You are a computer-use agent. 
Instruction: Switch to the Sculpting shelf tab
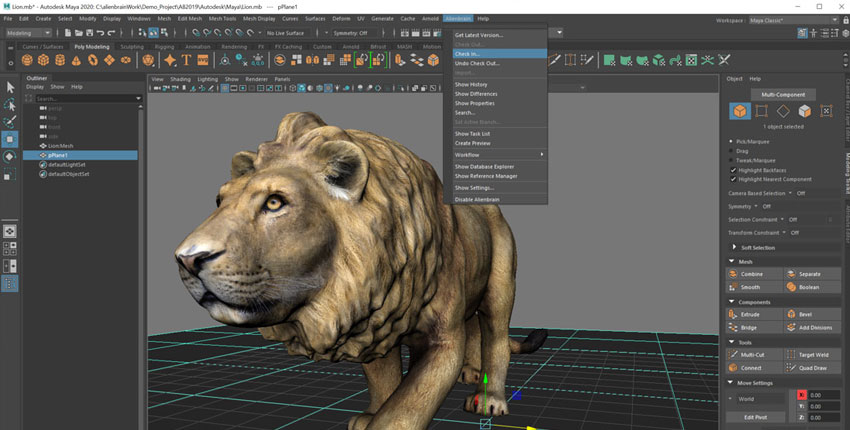(132, 47)
